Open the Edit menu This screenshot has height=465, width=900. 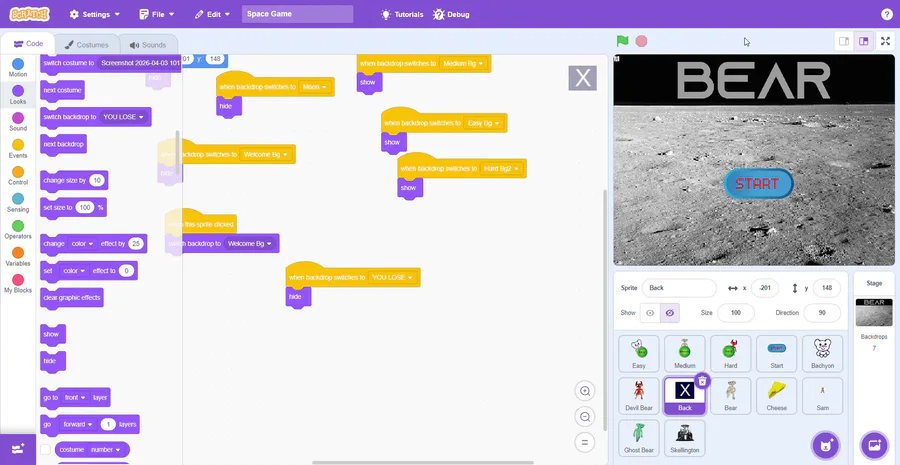(212, 14)
